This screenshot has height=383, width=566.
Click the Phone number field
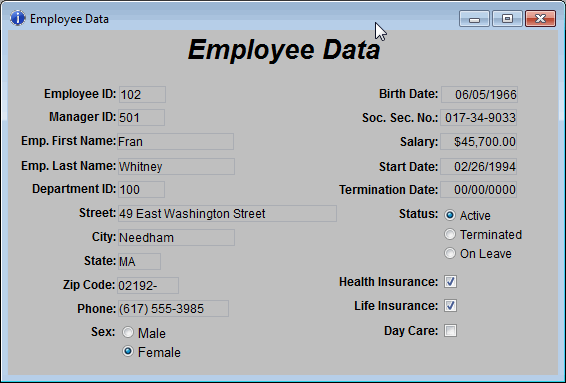click(x=173, y=309)
